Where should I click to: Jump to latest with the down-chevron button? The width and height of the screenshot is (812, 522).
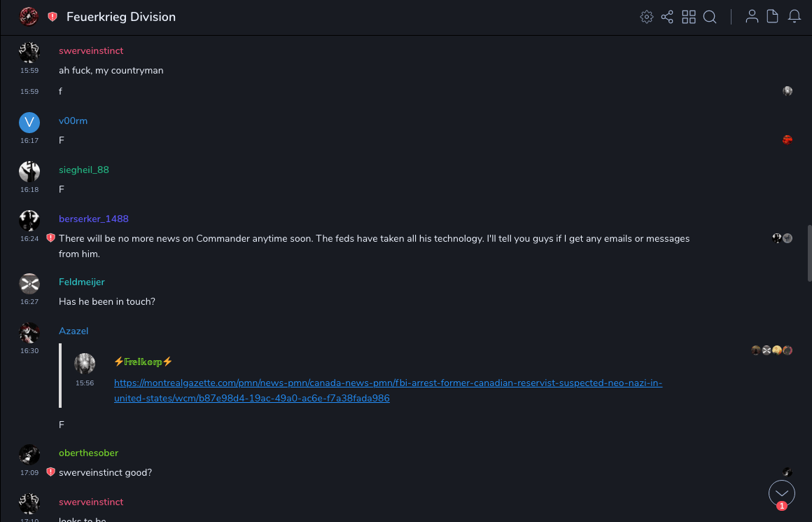(781, 493)
